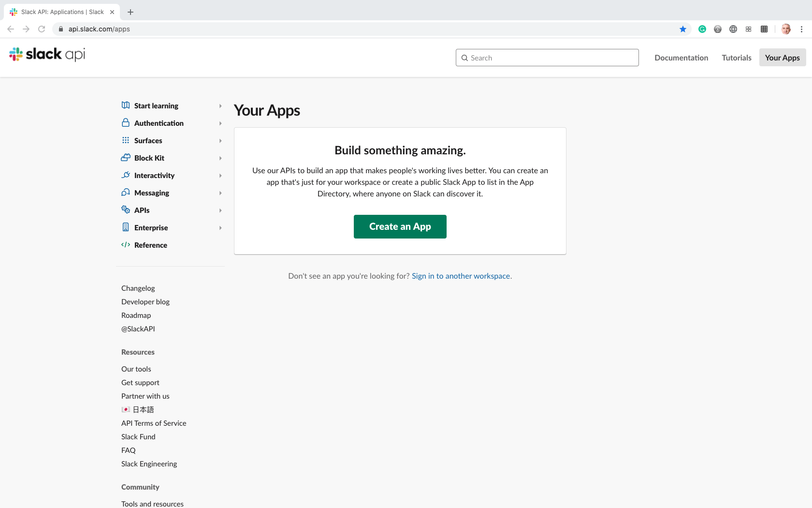Click the Messaging chat icon
Image resolution: width=812 pixels, height=508 pixels.
pos(126,193)
